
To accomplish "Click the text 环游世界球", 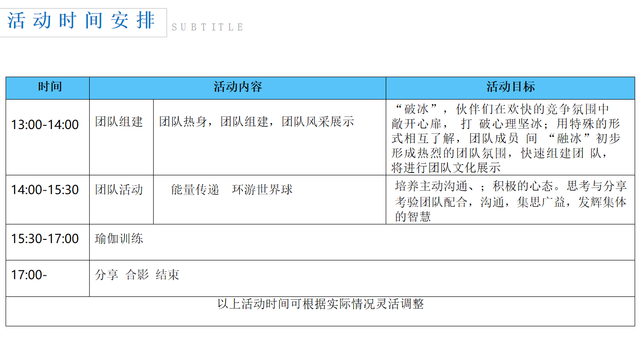I will click(262, 189).
